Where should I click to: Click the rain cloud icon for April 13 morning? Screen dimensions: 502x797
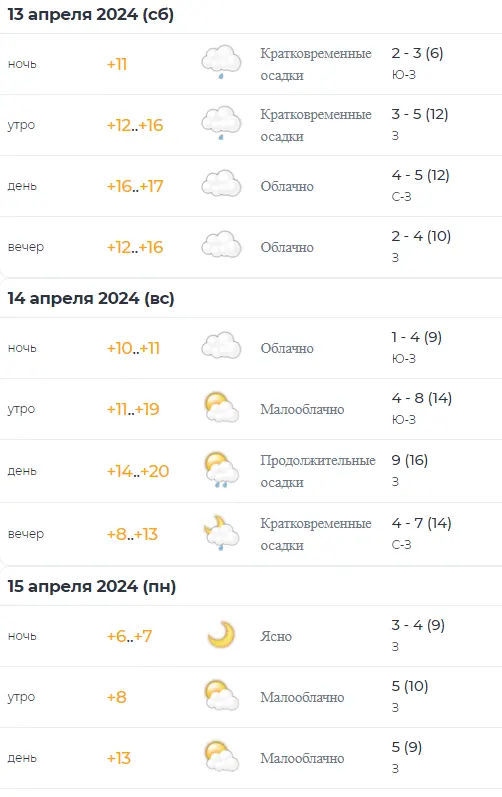point(221,123)
